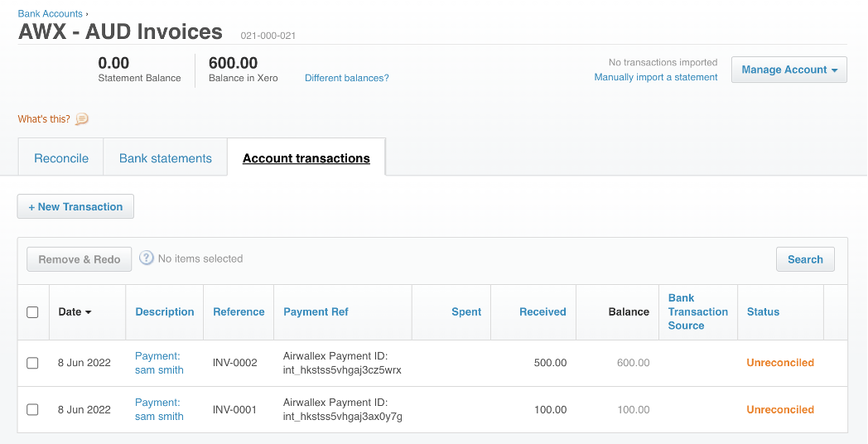Viewport: 868px width, 444px height.
Task: Click the speech bubble icon beside What's this?
Action: [82, 119]
